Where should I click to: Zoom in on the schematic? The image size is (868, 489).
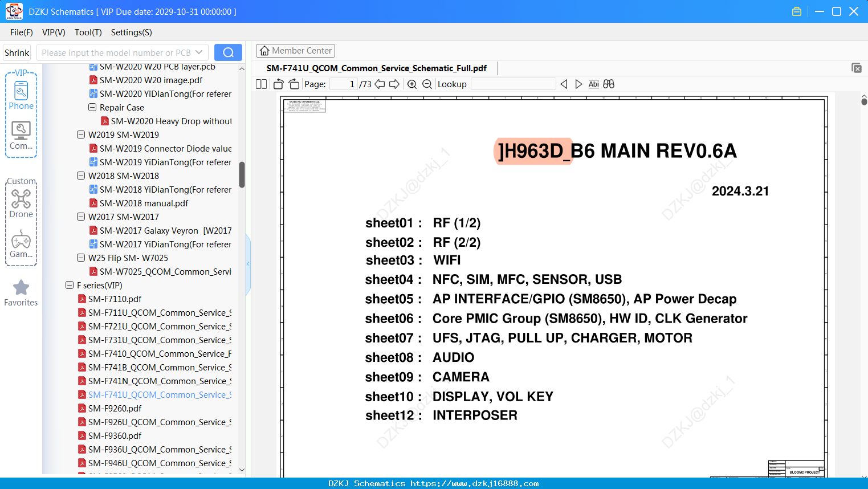pyautogui.click(x=412, y=84)
